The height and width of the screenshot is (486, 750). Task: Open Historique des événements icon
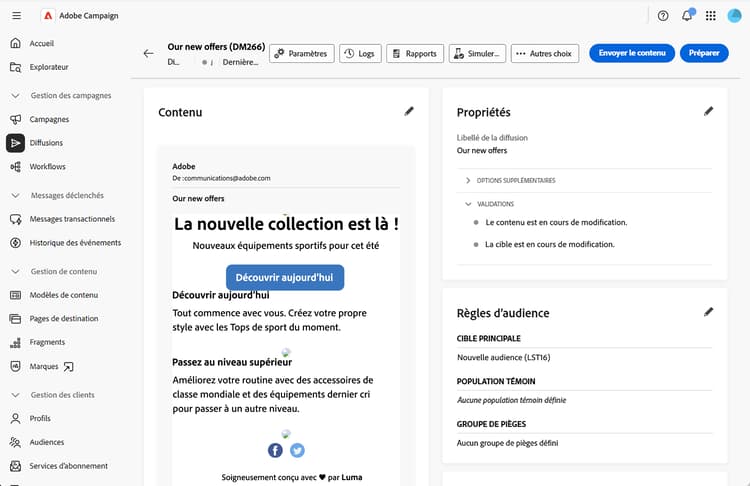tap(15, 243)
